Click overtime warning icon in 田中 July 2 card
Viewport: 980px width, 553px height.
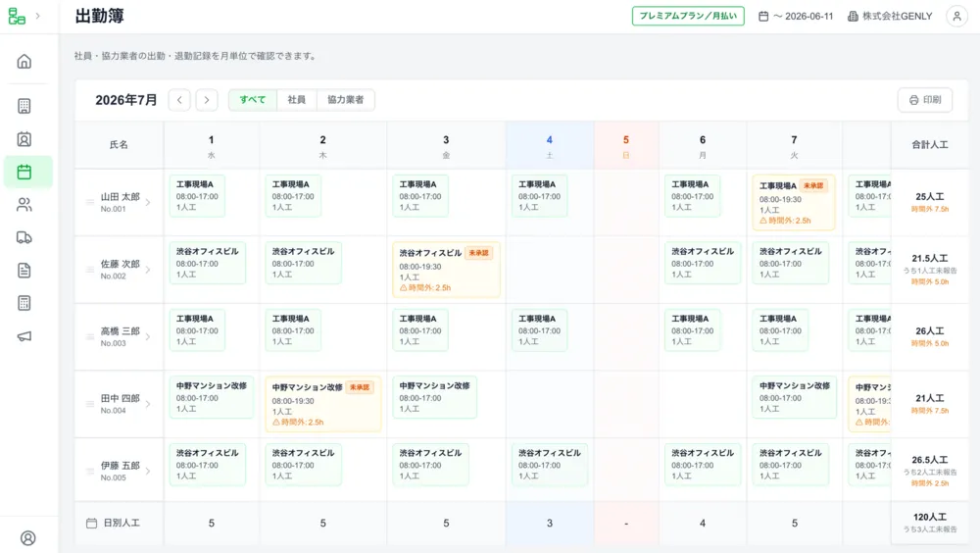click(275, 423)
